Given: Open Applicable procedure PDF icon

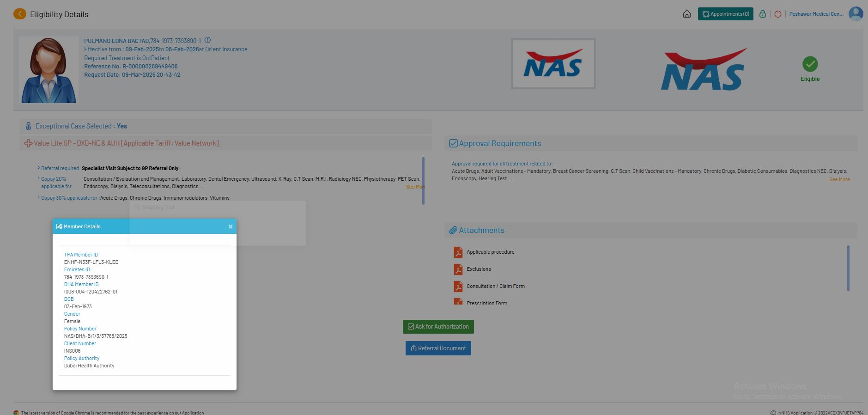Looking at the screenshot, I should tap(458, 252).
